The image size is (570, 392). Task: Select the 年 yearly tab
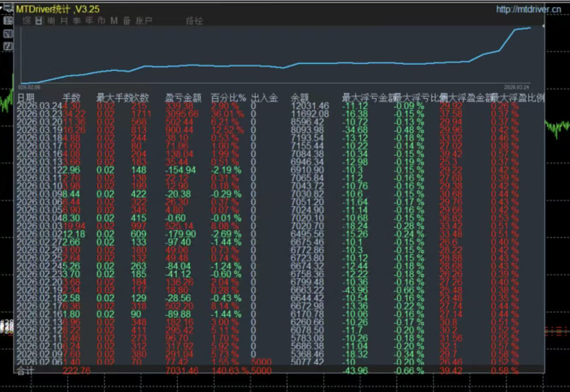[x=89, y=21]
